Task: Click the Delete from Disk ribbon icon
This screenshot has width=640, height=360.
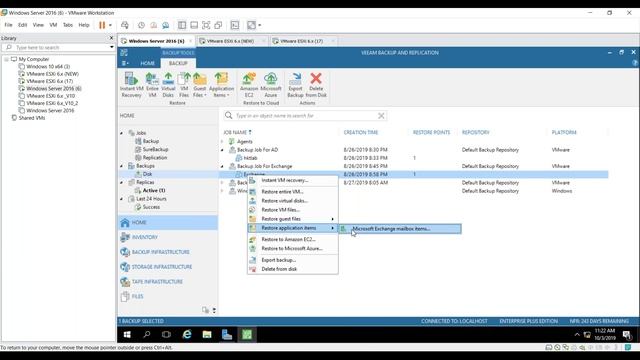Action: click(316, 85)
